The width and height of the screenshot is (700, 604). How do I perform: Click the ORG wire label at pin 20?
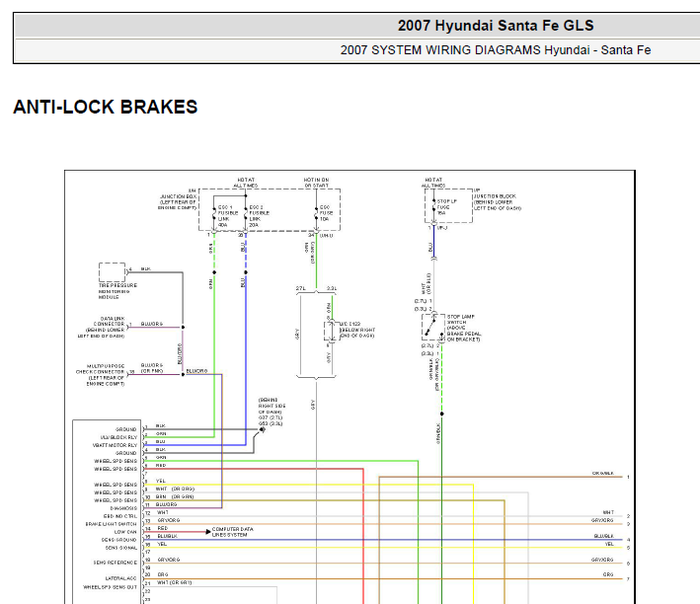163,574
